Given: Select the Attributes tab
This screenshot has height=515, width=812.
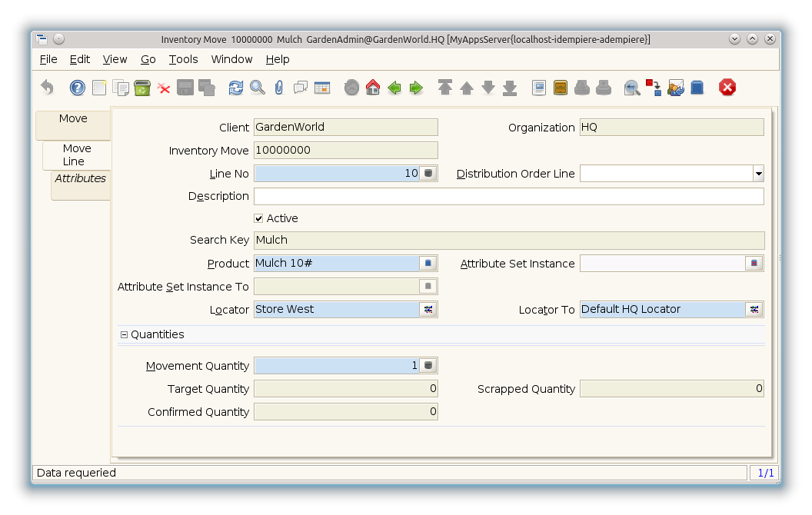Looking at the screenshot, I should coord(80,178).
